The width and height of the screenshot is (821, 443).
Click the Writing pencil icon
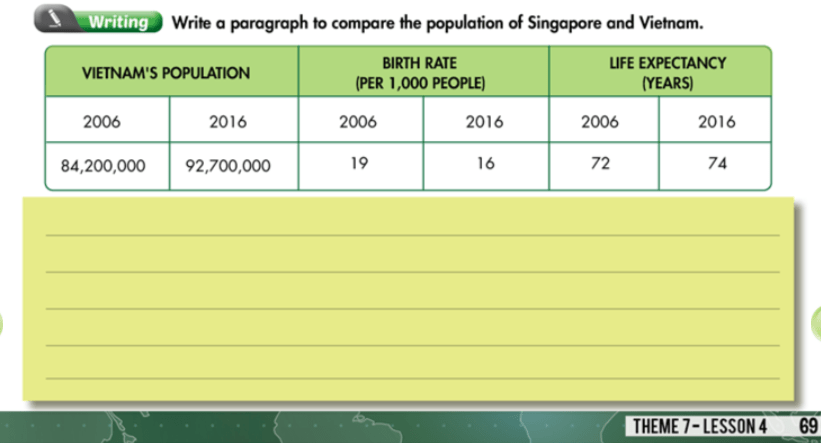pos(54,19)
